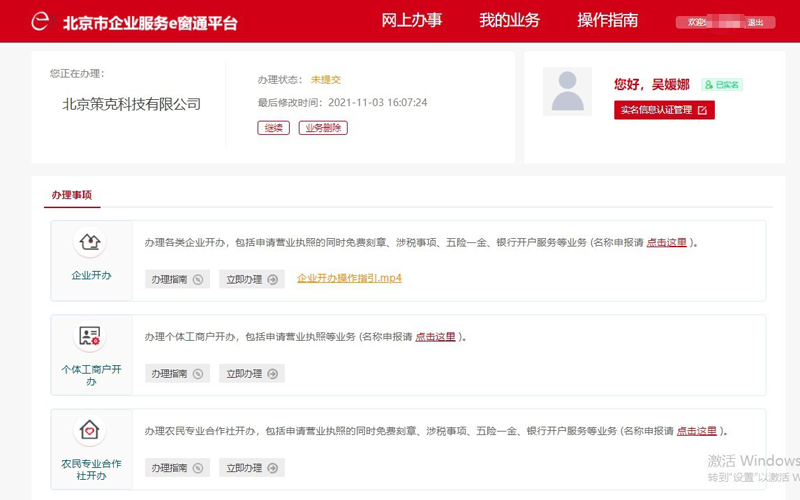The width and height of the screenshot is (800, 500).
Task: Open 办理指南 for 农民专业合作社开办
Action: (177, 468)
